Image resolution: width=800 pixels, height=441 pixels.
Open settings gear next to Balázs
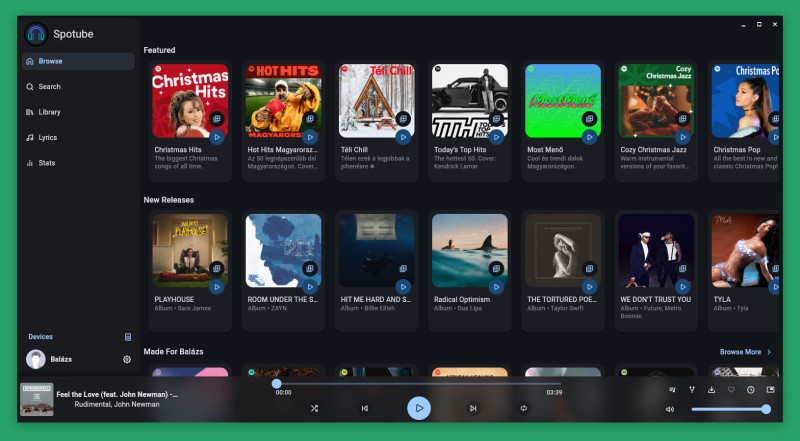click(127, 359)
